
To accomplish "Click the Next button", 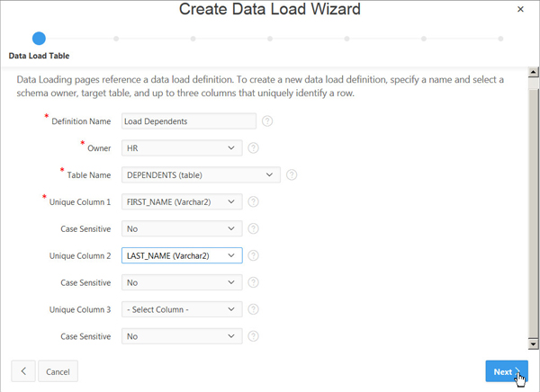I will click(506, 371).
